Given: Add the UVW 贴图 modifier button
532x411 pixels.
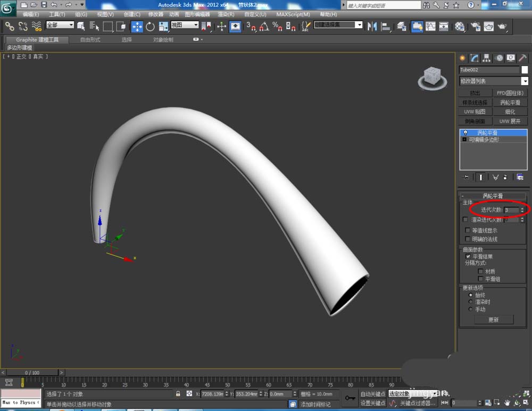Looking at the screenshot, I should coord(475,112).
